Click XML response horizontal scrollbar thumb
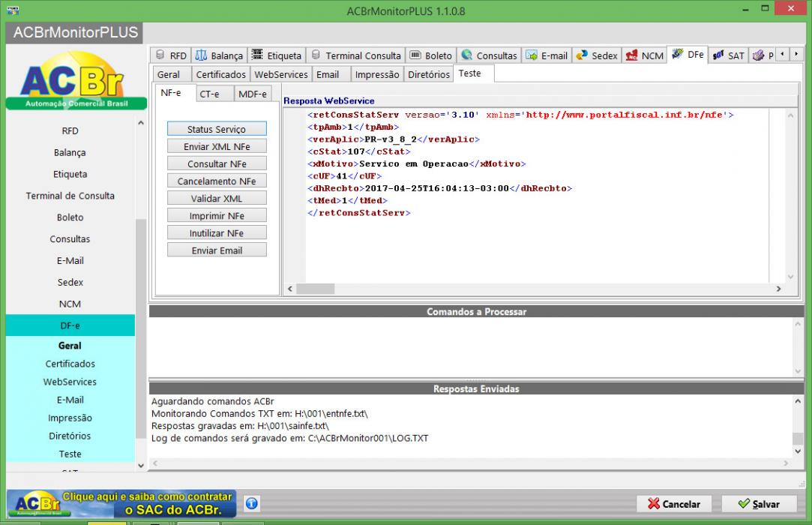Viewport: 812px width, 525px height. point(315,289)
